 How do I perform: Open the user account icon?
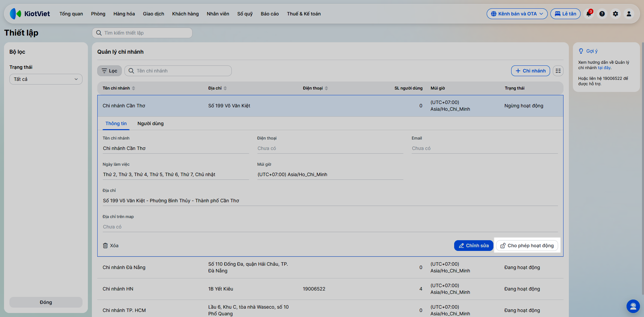tap(629, 14)
